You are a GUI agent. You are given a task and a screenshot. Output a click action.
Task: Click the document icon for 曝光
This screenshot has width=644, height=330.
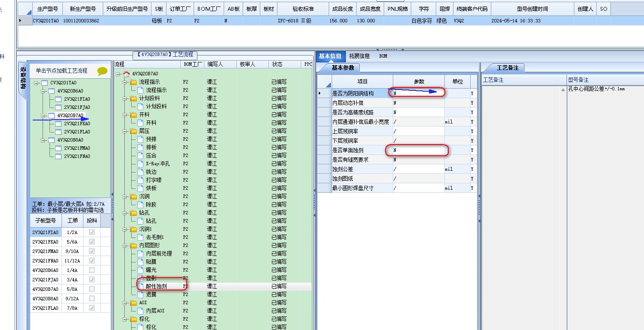click(140, 270)
